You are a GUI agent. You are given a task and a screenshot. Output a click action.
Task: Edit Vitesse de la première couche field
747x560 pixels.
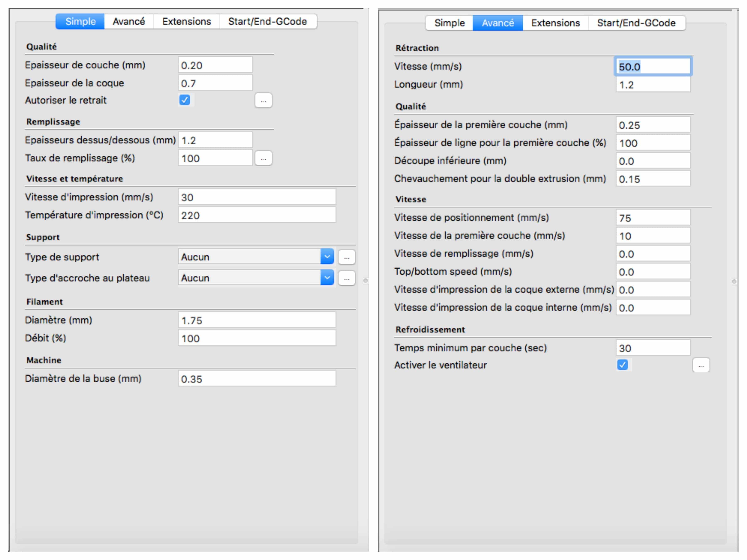click(653, 236)
